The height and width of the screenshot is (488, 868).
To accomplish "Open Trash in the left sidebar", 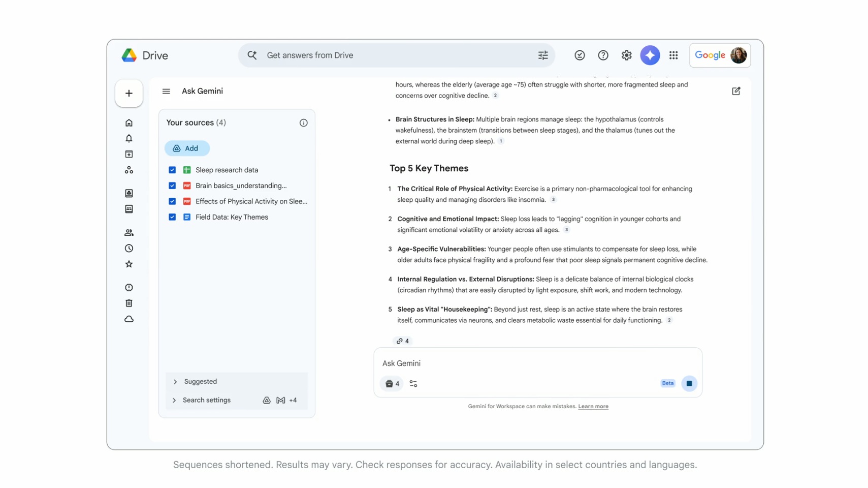I will pyautogui.click(x=129, y=303).
